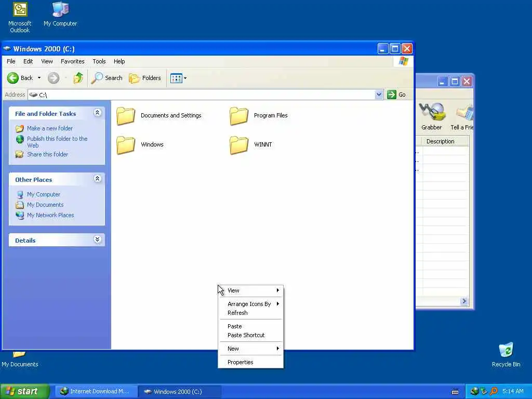Toggle the Folders pane button

145,78
